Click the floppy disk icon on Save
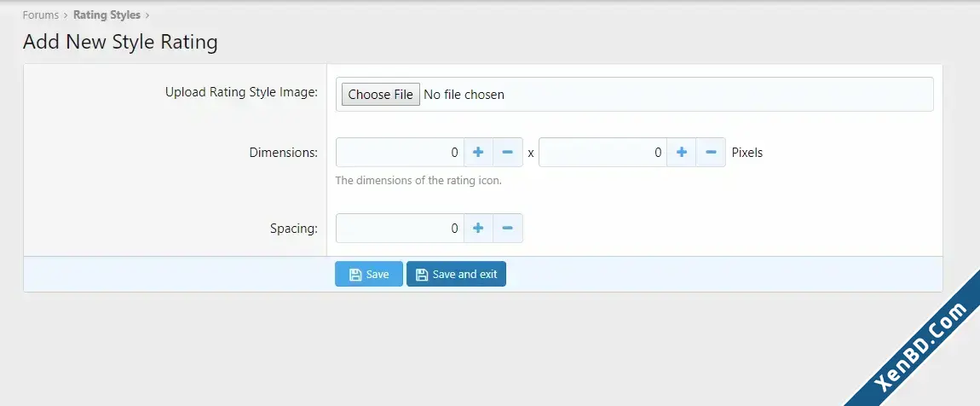 355,275
